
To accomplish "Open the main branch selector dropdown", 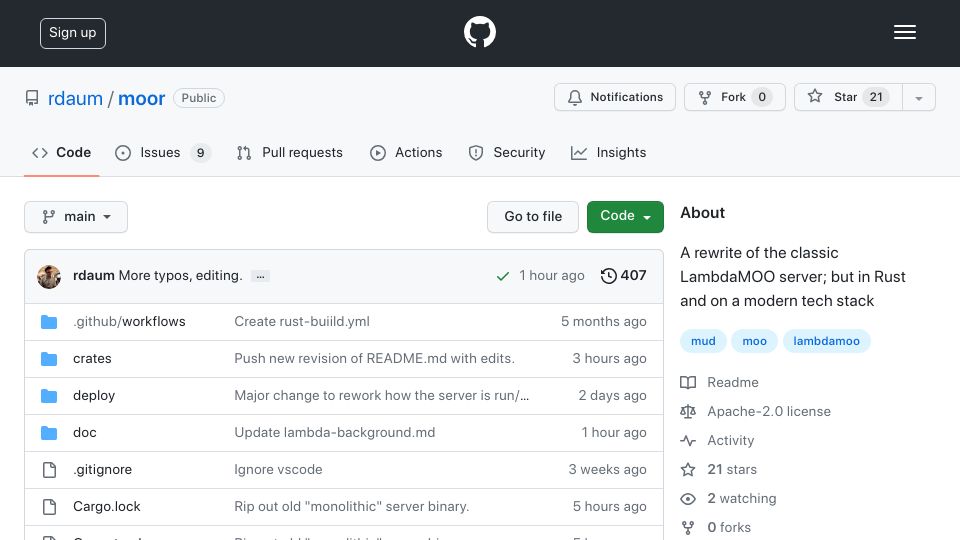I will 76,217.
